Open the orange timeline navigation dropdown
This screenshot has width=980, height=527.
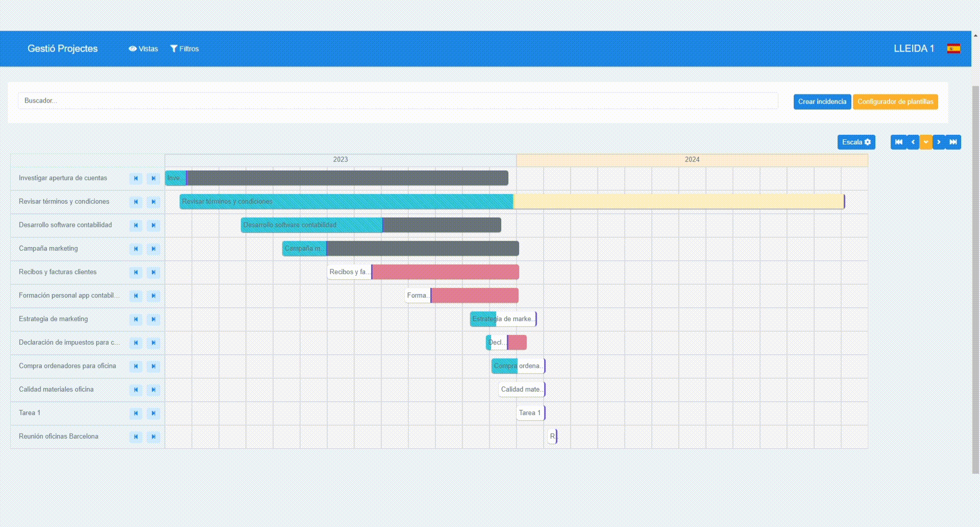pyautogui.click(x=926, y=142)
